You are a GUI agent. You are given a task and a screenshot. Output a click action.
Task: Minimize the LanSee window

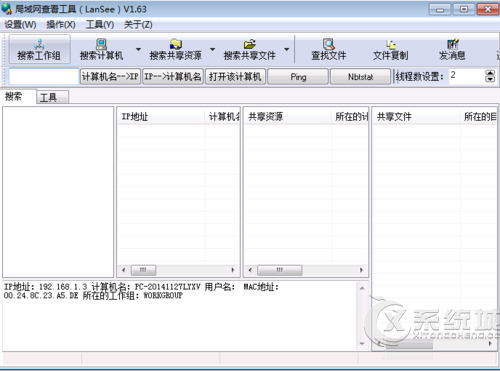pos(440,9)
